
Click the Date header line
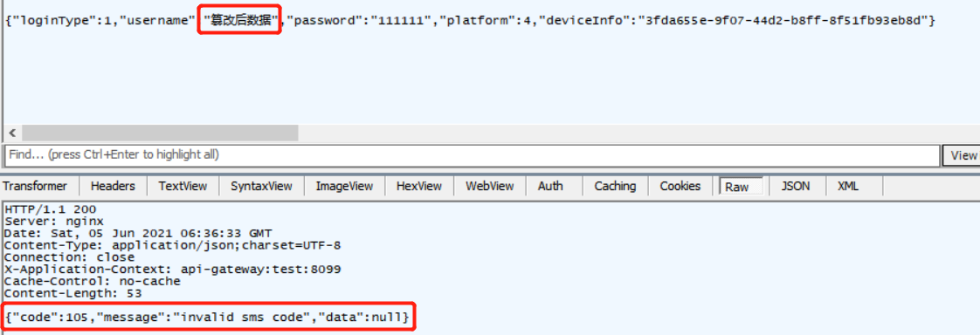pyautogui.click(x=139, y=233)
